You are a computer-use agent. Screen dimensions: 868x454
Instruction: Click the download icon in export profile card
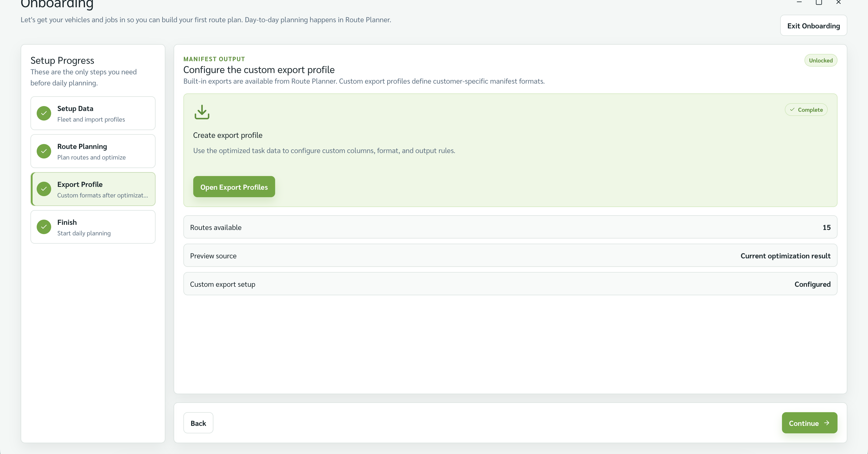202,112
